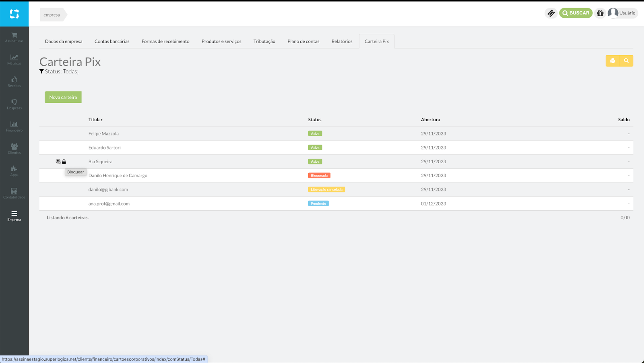644x363 pixels.
Task: Select the Carteira Pix tab
Action: pyautogui.click(x=377, y=41)
